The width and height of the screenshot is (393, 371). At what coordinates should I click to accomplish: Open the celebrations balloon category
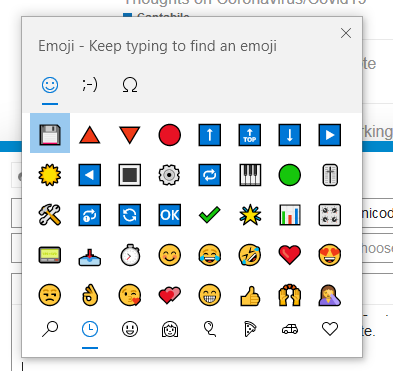click(210, 329)
